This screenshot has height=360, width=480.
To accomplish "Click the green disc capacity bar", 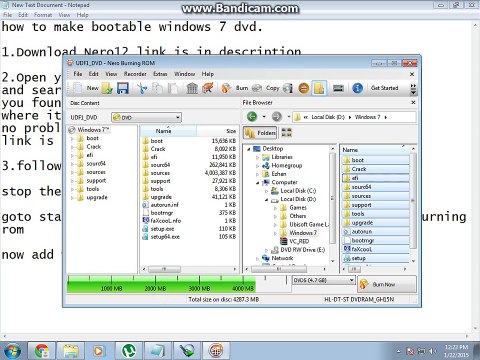I will [161, 284].
